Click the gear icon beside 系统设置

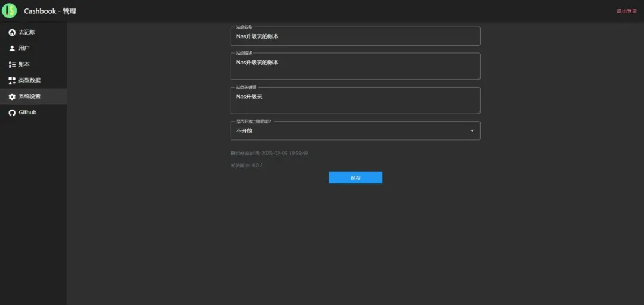pyautogui.click(x=12, y=97)
